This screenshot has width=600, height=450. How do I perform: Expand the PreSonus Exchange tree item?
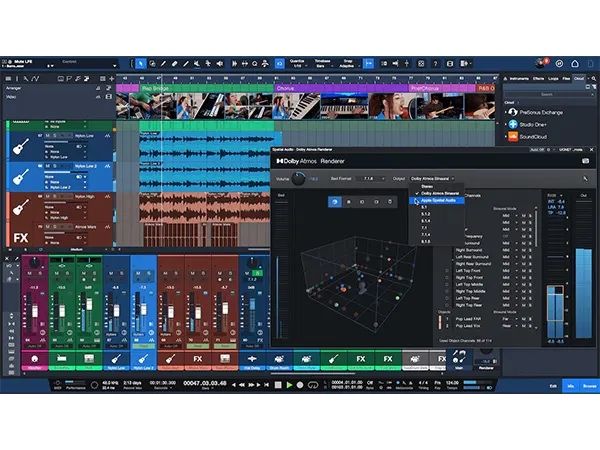[x=506, y=112]
